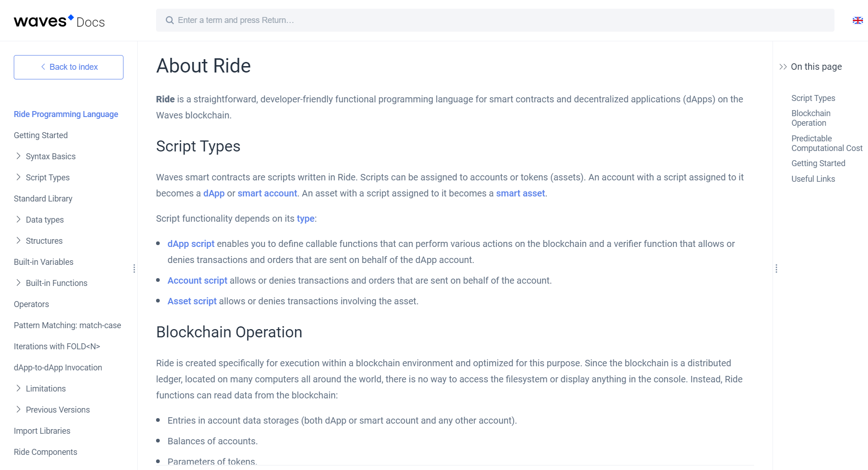The height and width of the screenshot is (470, 868).
Task: Expand the Syntax Basics section
Action: click(x=18, y=156)
